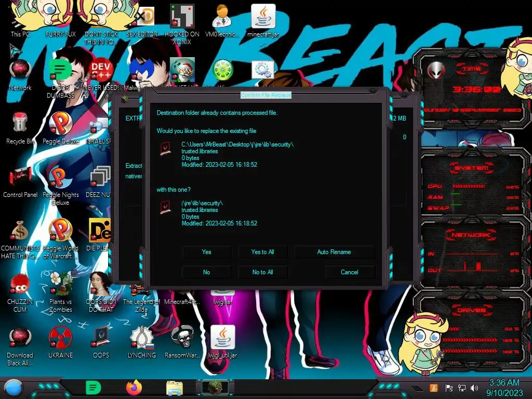
Task: Click the TIME widget clock reading 3:36
Action: 477,89
